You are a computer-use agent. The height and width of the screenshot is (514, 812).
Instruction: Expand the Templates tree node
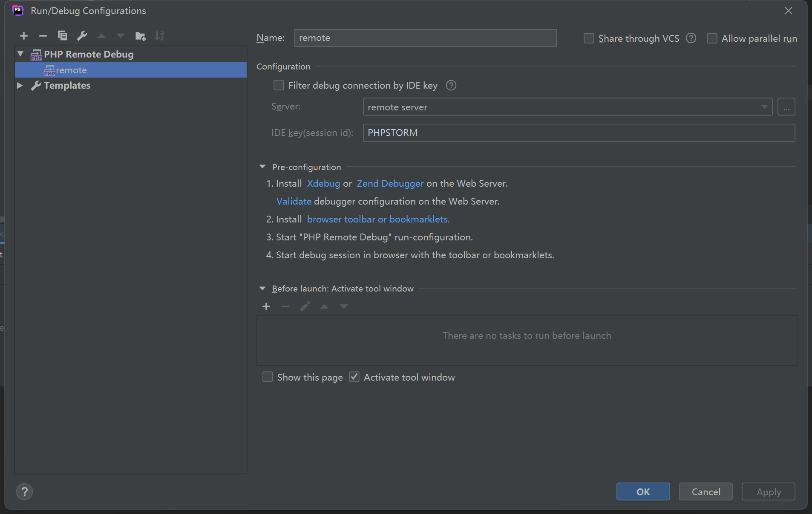[x=20, y=85]
